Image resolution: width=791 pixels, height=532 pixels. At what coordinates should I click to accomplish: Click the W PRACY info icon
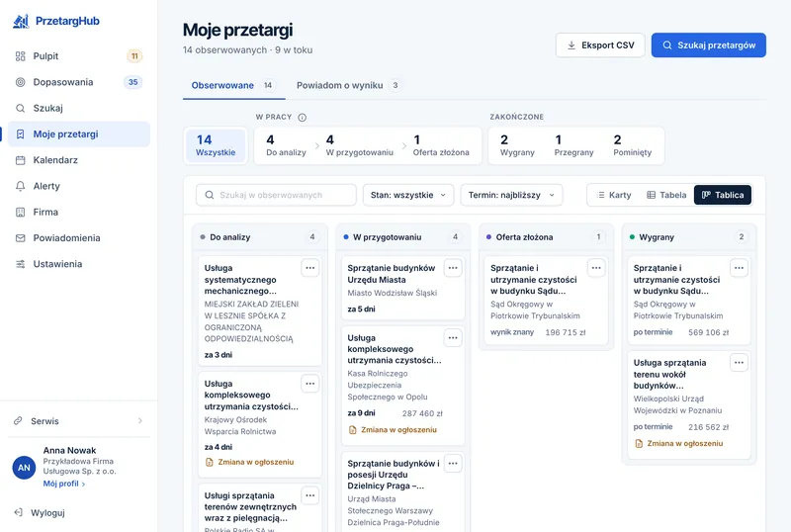pyautogui.click(x=303, y=118)
